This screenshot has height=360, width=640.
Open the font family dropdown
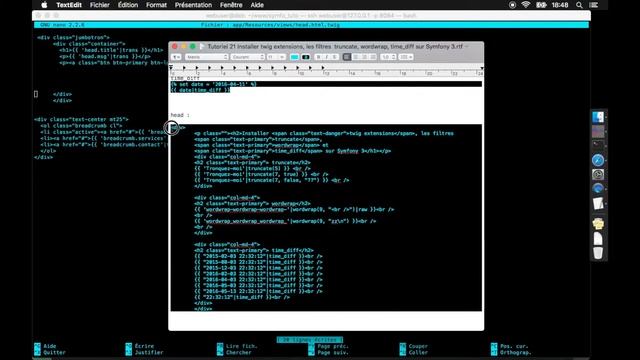[206, 57]
